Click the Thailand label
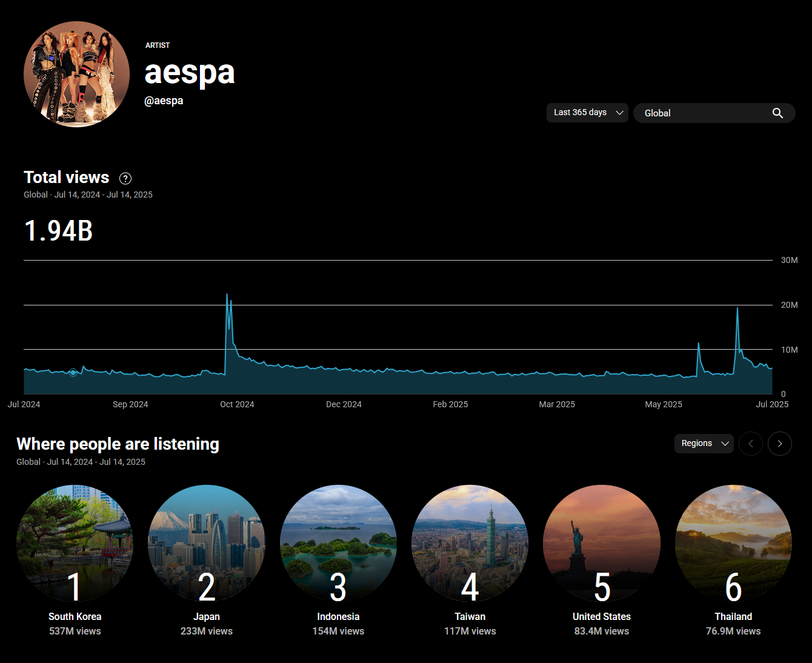 pos(733,616)
